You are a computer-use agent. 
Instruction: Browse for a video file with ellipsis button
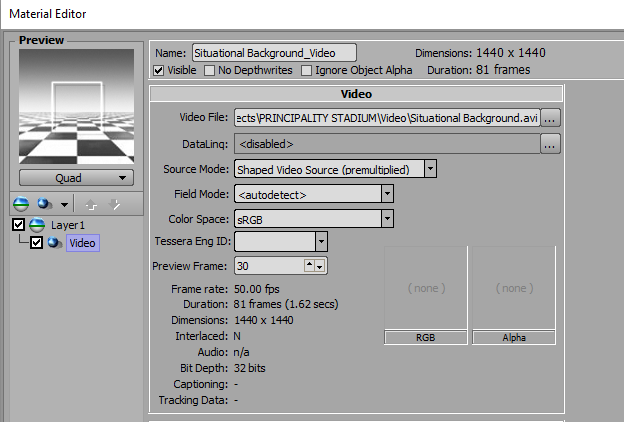pos(550,118)
